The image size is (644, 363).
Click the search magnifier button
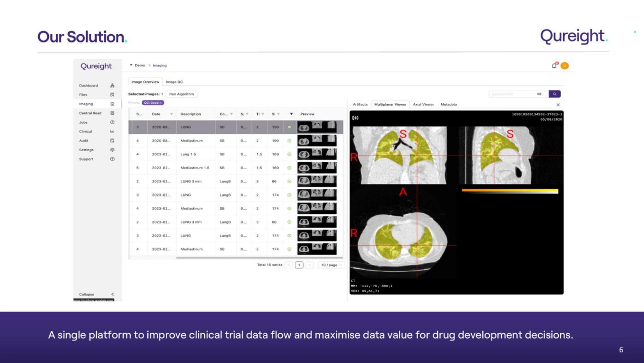pyautogui.click(x=554, y=94)
